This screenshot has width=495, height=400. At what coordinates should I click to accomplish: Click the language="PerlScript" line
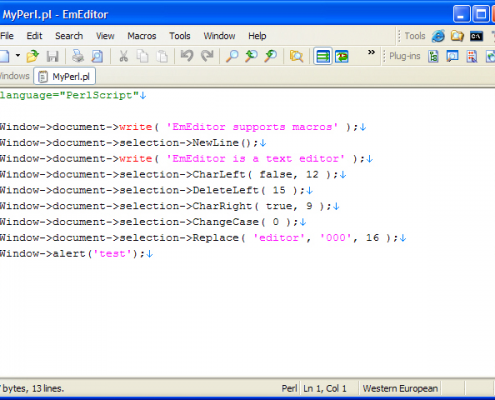69,95
